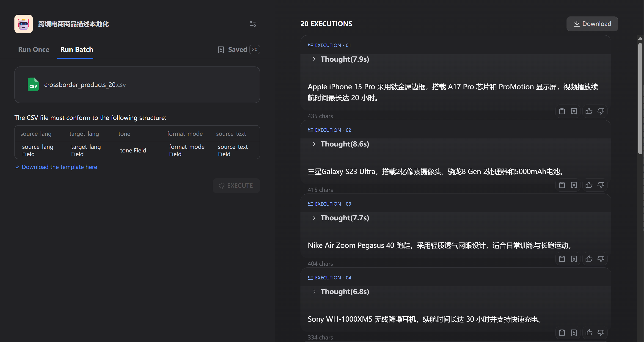Copy the Execution 02 result
This screenshot has width=644, height=342.
point(562,185)
